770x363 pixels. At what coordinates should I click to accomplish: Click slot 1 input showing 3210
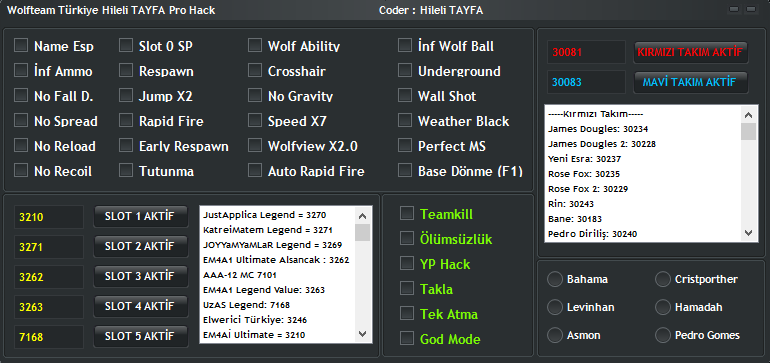coord(49,217)
